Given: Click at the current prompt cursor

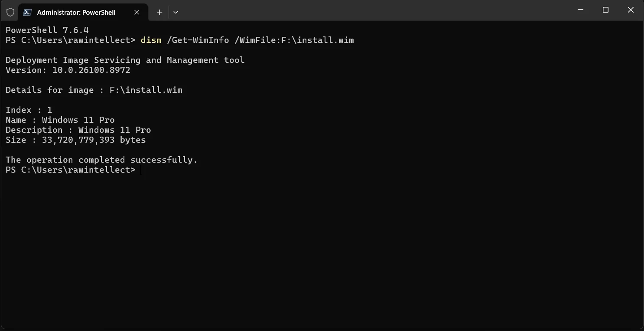Looking at the screenshot, I should (141, 170).
